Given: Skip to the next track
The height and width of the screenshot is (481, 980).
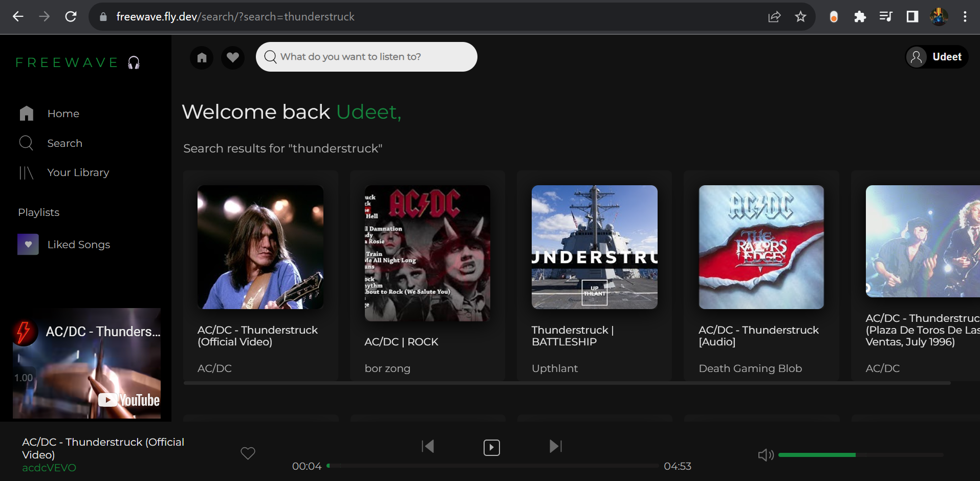Looking at the screenshot, I should (556, 446).
